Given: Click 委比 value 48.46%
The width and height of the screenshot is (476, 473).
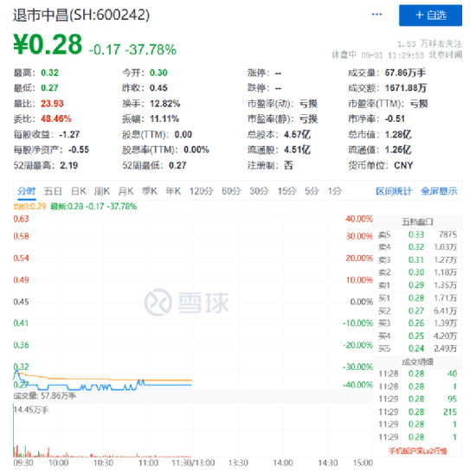Looking at the screenshot, I should [56, 118].
